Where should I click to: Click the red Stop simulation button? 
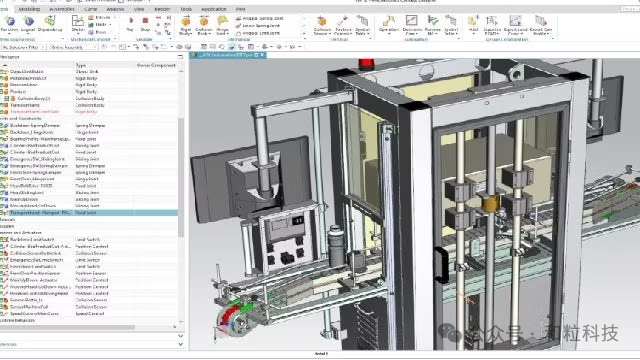145,23
